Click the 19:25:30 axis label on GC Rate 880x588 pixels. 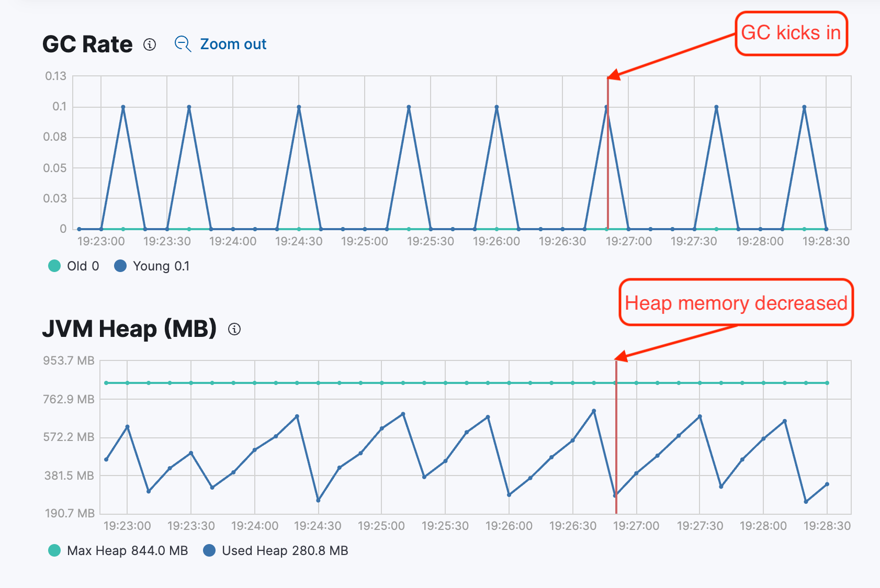[431, 241]
